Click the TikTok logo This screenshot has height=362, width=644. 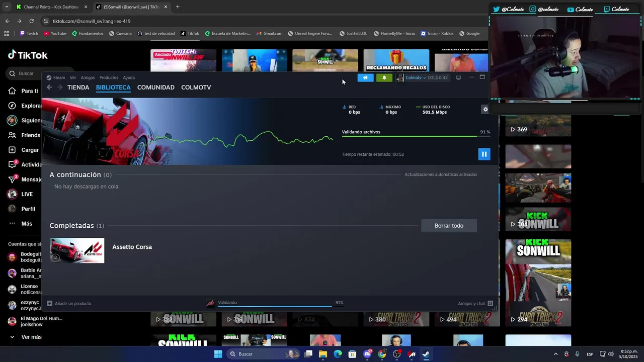(x=28, y=55)
